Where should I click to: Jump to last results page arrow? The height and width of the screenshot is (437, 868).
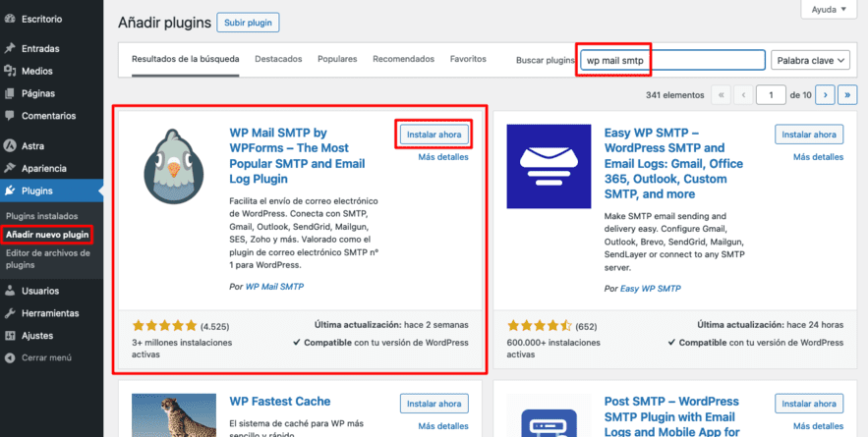[x=847, y=95]
